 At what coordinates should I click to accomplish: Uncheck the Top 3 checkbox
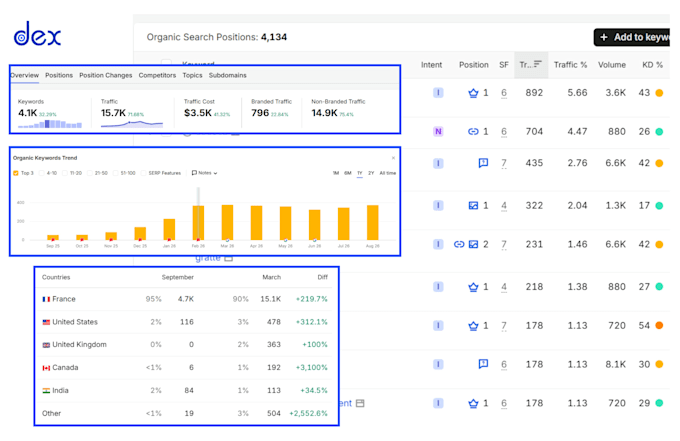tap(16, 173)
